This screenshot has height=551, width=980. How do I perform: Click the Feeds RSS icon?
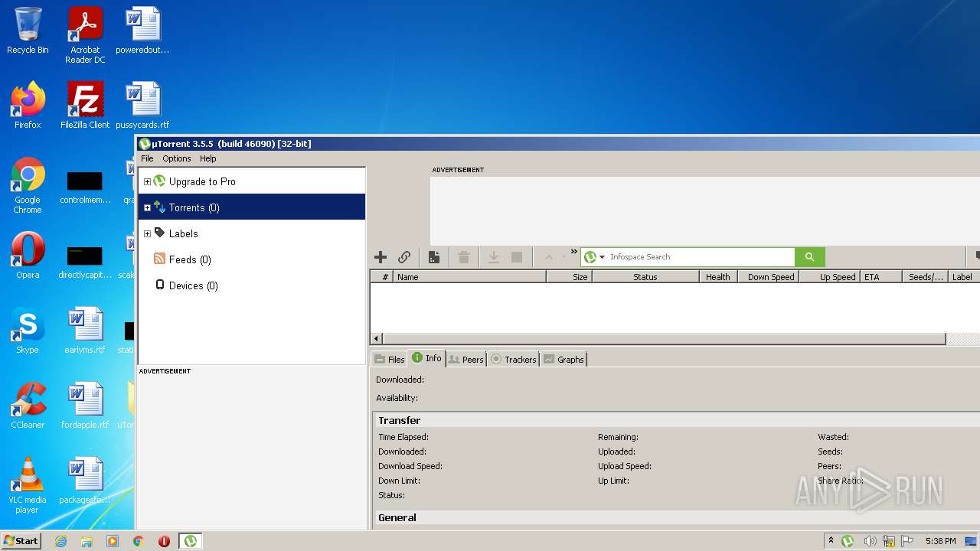(159, 259)
